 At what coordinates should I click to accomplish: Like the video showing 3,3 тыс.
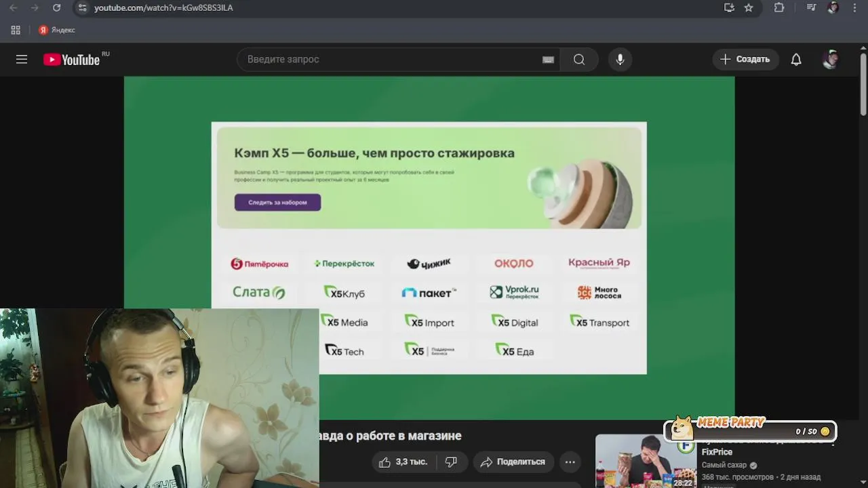click(x=403, y=462)
